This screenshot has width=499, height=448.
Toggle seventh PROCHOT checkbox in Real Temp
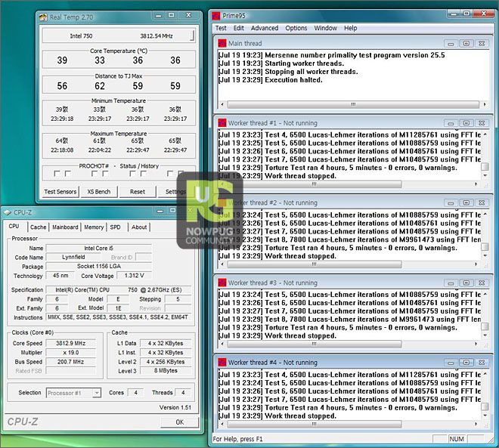pyautogui.click(x=170, y=174)
